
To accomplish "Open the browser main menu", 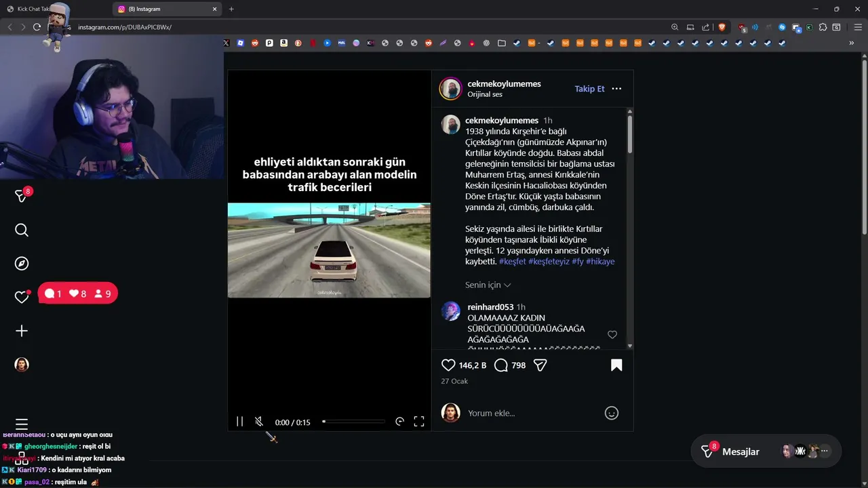I will tap(858, 27).
